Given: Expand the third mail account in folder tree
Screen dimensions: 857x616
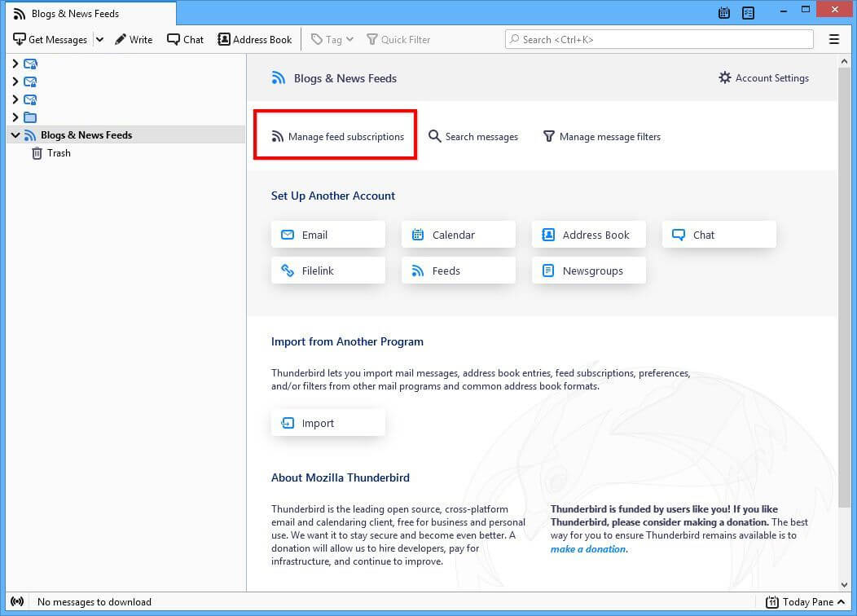Looking at the screenshot, I should pos(15,99).
